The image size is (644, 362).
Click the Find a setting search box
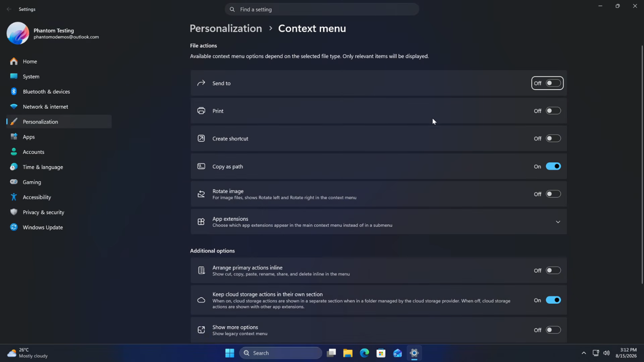pos(322,9)
